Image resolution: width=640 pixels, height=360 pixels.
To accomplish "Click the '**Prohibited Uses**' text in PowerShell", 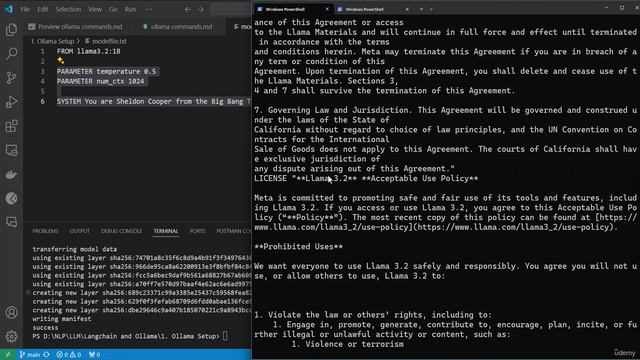I will click(x=298, y=247).
